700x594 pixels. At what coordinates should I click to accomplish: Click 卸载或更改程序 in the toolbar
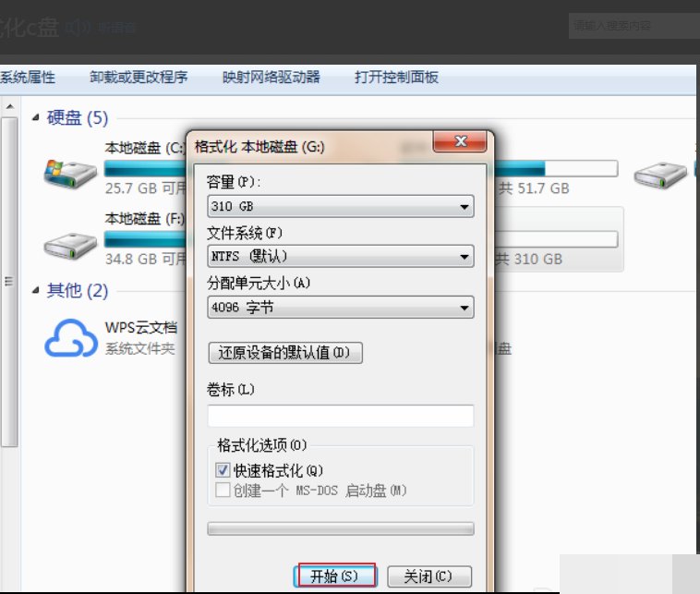[x=139, y=78]
